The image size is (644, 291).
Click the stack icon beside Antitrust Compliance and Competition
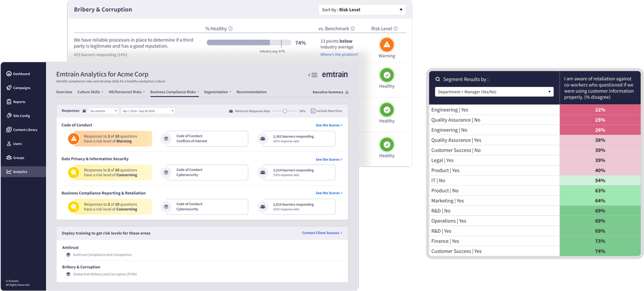pyautogui.click(x=68, y=255)
